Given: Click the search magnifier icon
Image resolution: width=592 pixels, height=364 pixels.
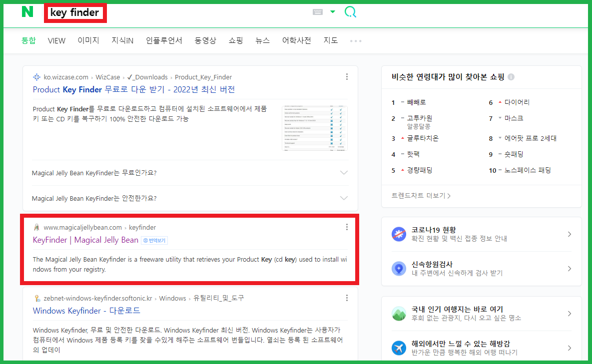Looking at the screenshot, I should click(350, 12).
